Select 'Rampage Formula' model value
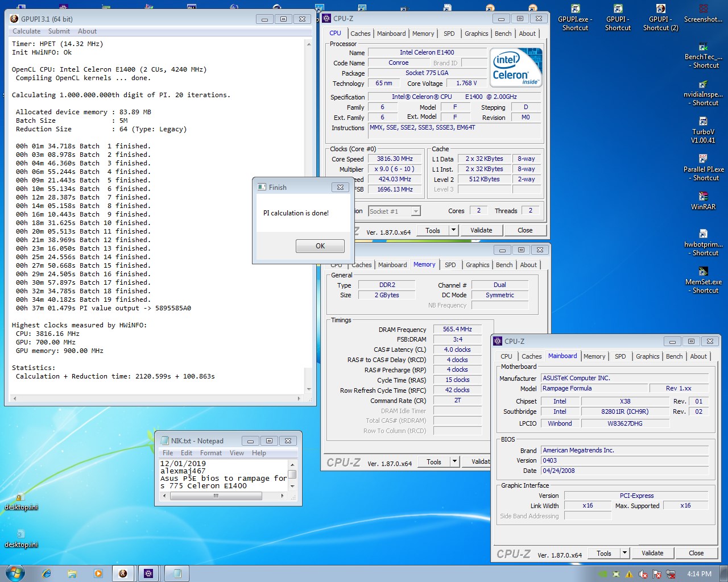Screen dimensions: 728x582 coord(594,388)
